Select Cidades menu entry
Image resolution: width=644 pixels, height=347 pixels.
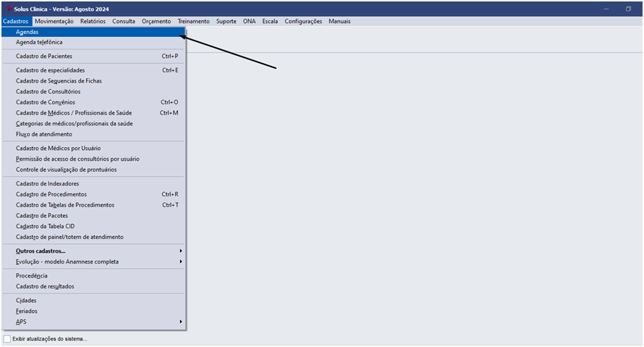93,301
